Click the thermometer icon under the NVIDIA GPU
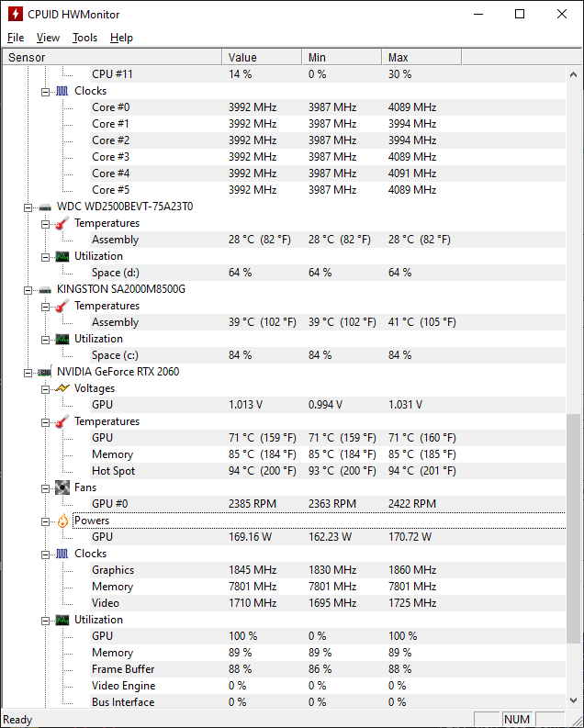The image size is (584, 728). pyautogui.click(x=62, y=421)
